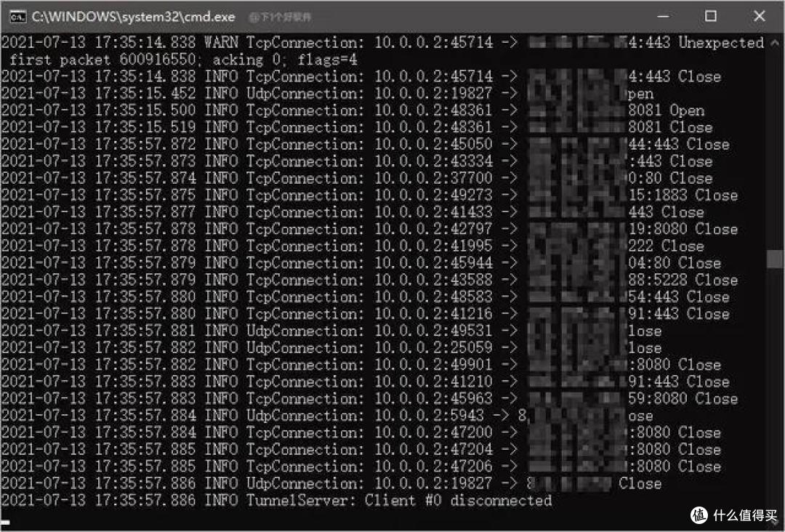Image resolution: width=785 pixels, height=532 pixels.
Task: Click source address 10.0.0.2:47206
Action: click(x=433, y=468)
